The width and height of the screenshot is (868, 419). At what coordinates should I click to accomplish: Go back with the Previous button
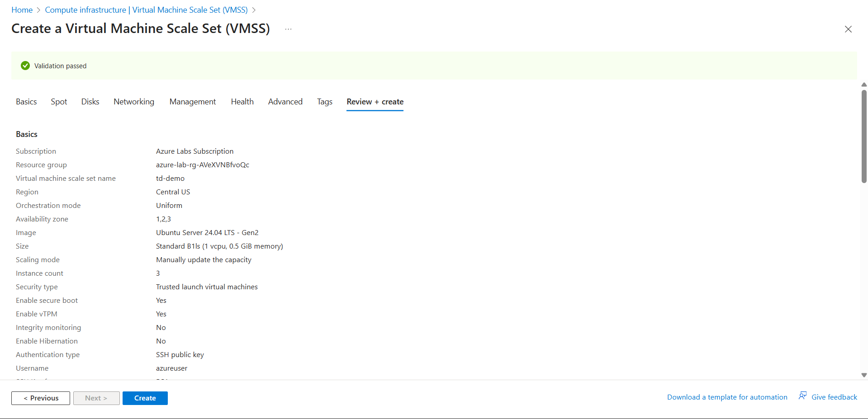point(41,398)
